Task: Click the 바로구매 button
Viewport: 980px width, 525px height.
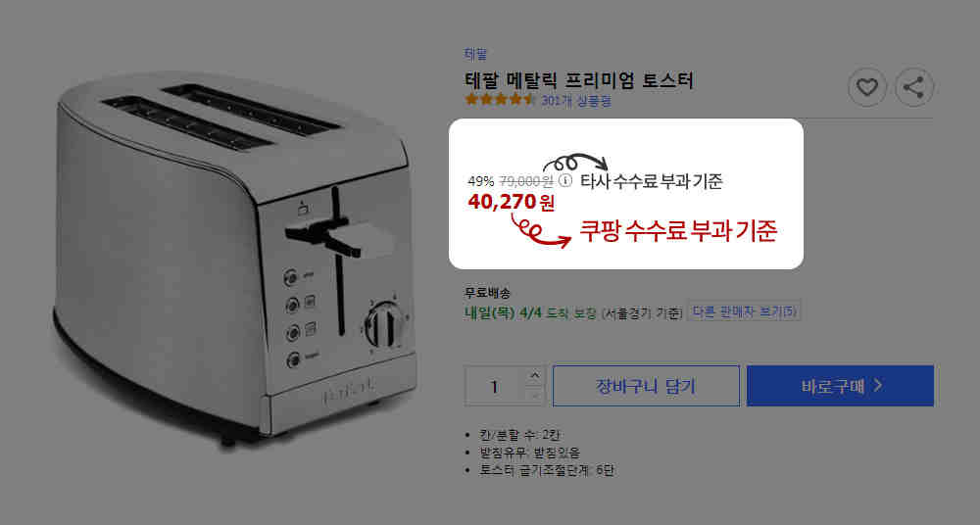Action: coord(840,386)
